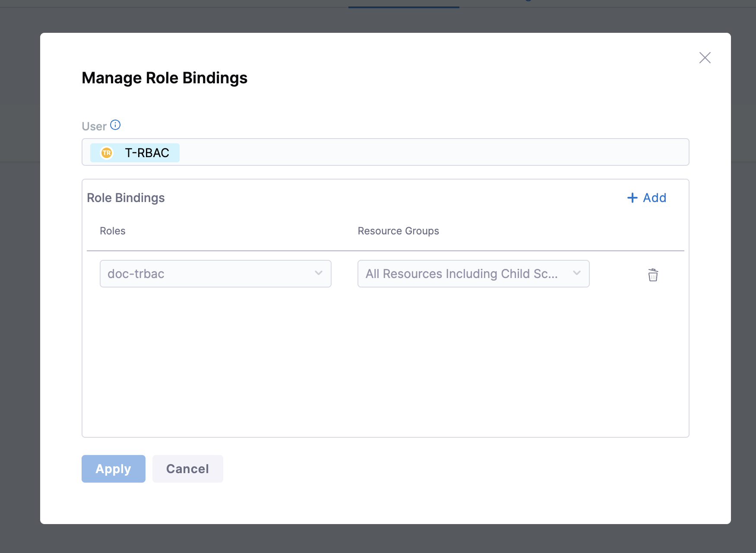The width and height of the screenshot is (756, 553).
Task: Click the User field label
Action: pyautogui.click(x=94, y=126)
